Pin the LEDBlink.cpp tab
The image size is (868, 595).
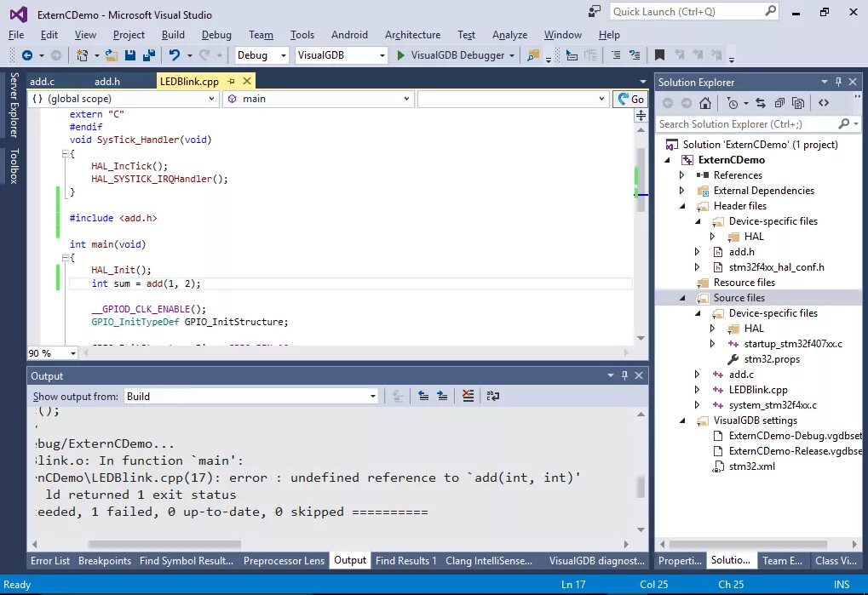click(232, 81)
